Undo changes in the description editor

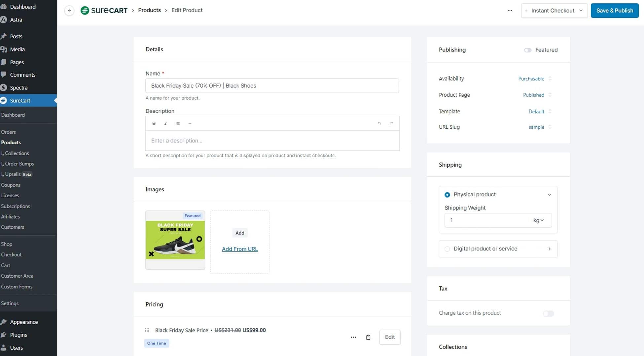click(379, 123)
